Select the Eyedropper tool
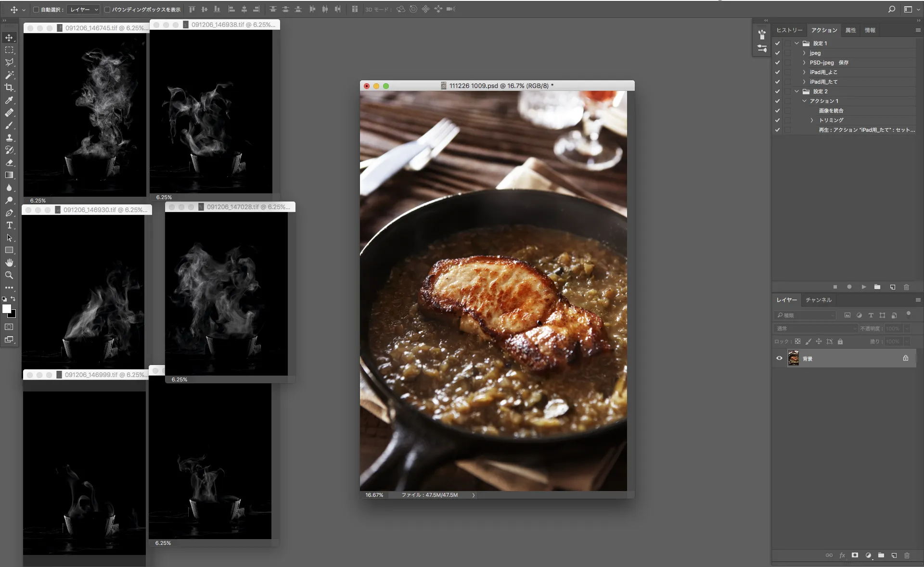The height and width of the screenshot is (567, 924). [9, 100]
